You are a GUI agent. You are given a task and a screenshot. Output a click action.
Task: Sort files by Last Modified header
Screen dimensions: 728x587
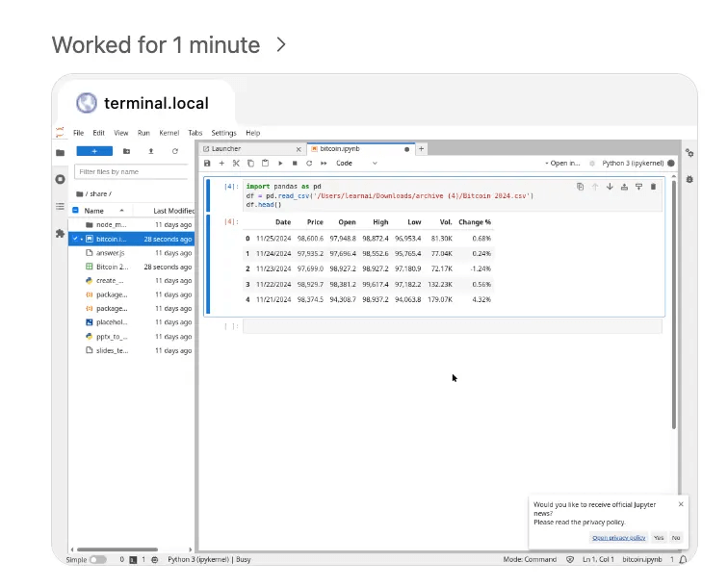pos(173,211)
